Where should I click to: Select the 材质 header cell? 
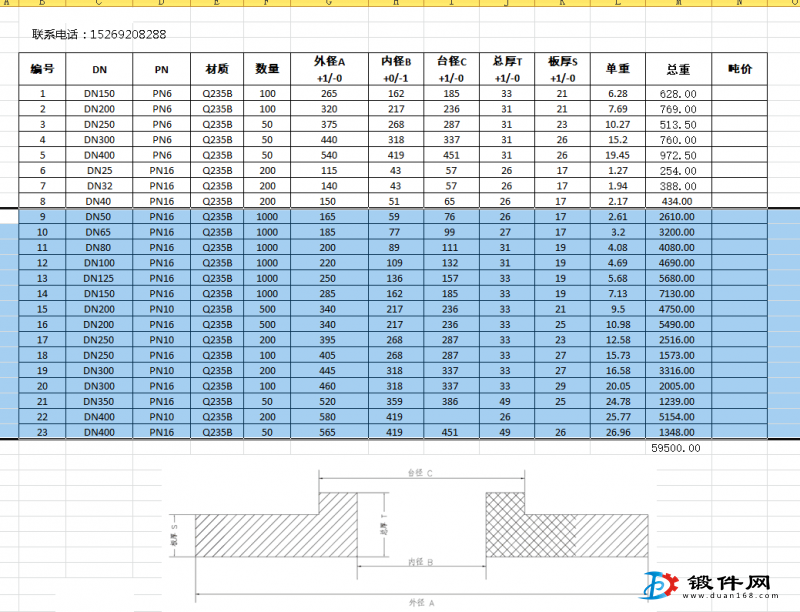coord(217,69)
